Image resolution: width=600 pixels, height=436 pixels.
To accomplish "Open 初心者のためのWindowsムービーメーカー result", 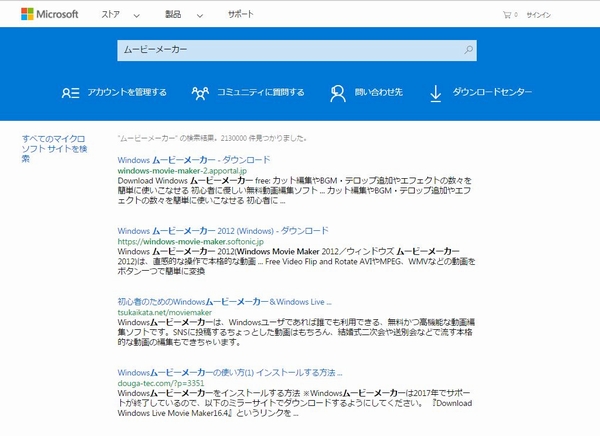I will click(x=224, y=302).
